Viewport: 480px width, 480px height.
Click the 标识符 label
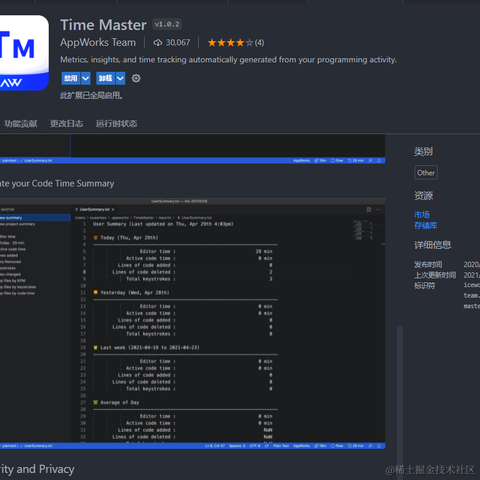tap(424, 286)
